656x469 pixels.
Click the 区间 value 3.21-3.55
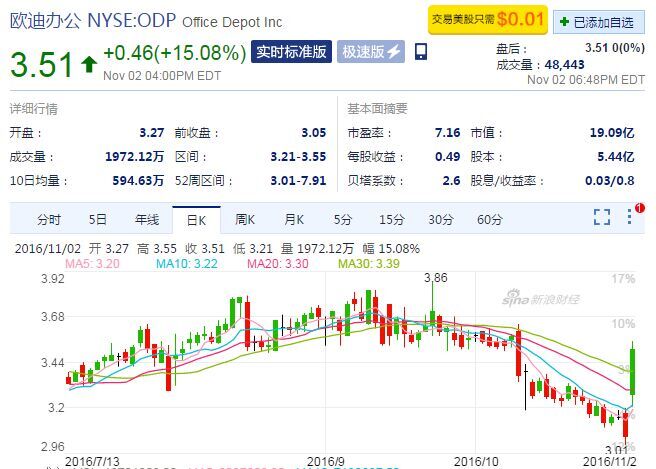[x=298, y=156]
